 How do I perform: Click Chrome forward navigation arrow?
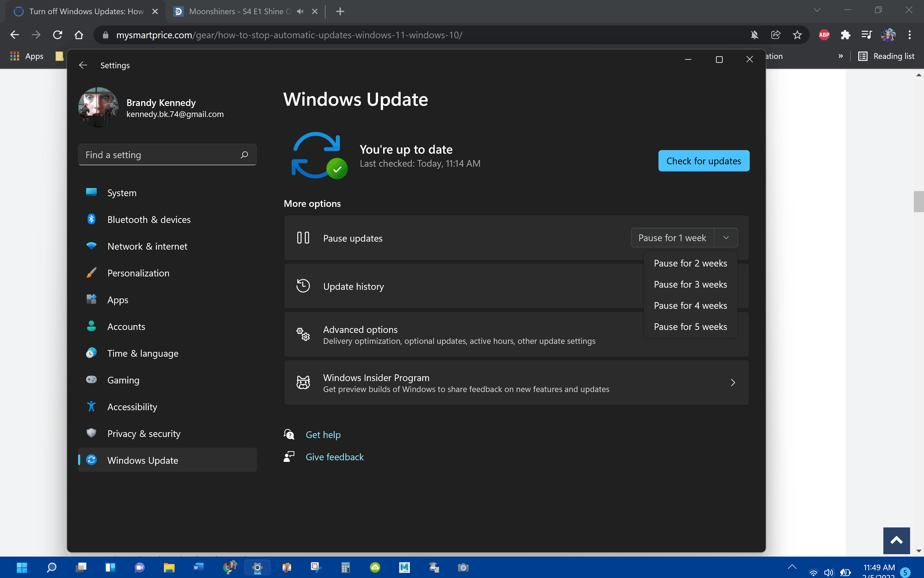[x=36, y=35]
